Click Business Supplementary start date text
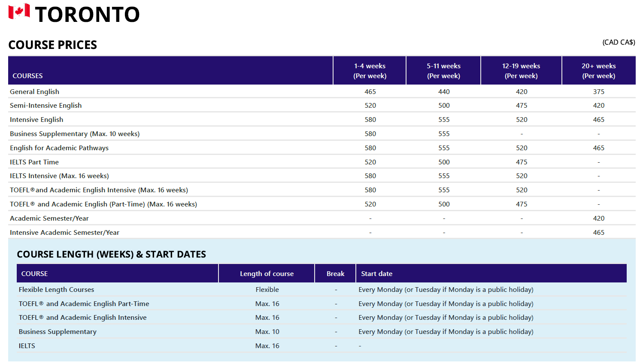 (x=446, y=332)
